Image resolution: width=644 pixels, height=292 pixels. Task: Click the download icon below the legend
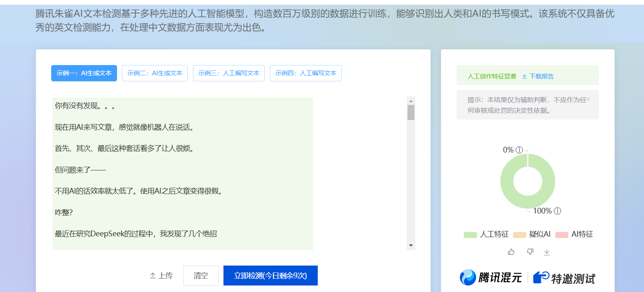547,252
